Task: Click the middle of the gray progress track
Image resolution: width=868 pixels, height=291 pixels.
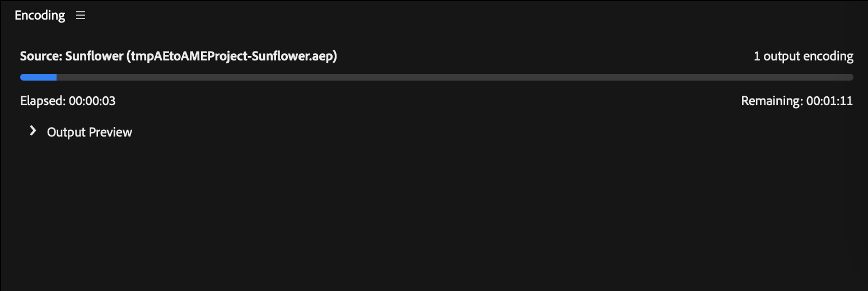Action: pos(437,77)
